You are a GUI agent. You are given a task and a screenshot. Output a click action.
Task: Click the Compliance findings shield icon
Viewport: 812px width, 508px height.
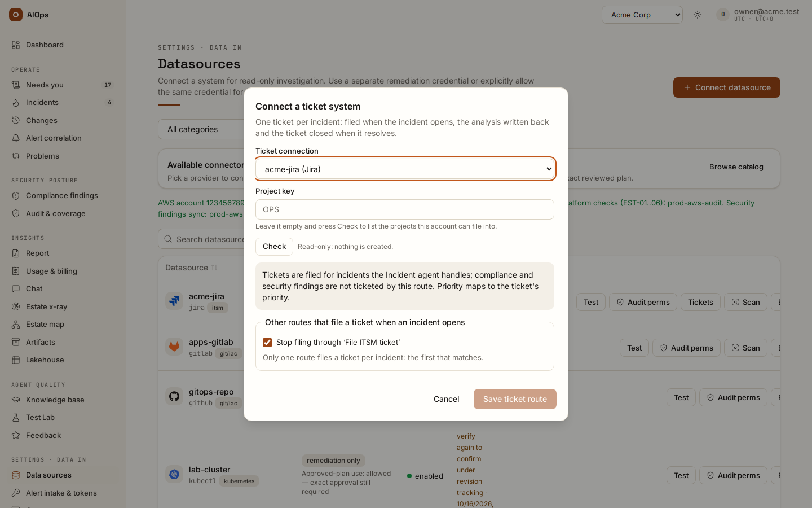[16, 195]
